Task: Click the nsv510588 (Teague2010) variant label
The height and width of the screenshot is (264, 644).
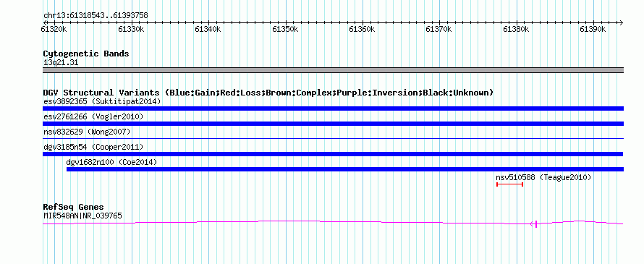Action: (x=543, y=177)
